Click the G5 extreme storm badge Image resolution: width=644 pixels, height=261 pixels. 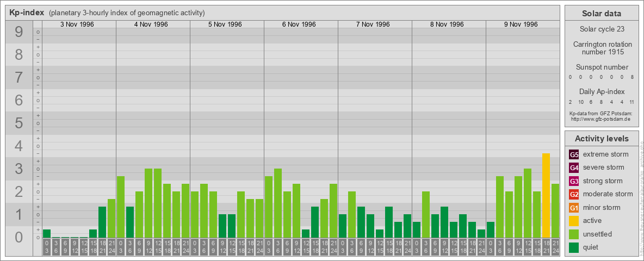tap(574, 154)
